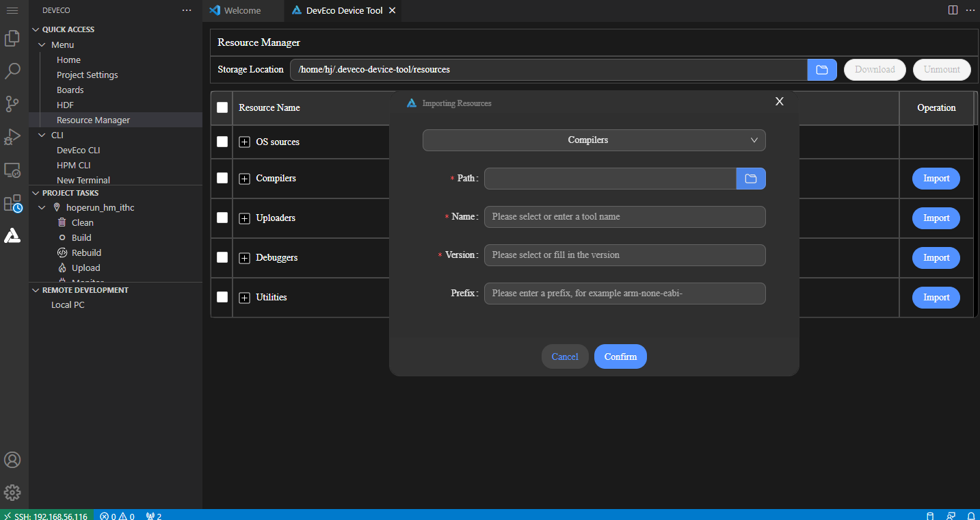The image size is (980, 520).
Task: Expand the Uploaders row
Action: [x=244, y=218]
